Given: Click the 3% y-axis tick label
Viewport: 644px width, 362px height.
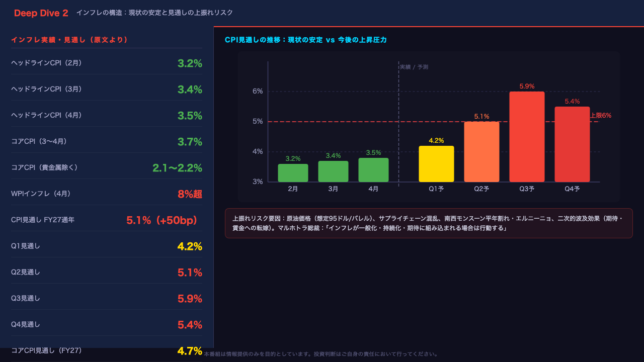Looking at the screenshot, I should click(x=258, y=182).
